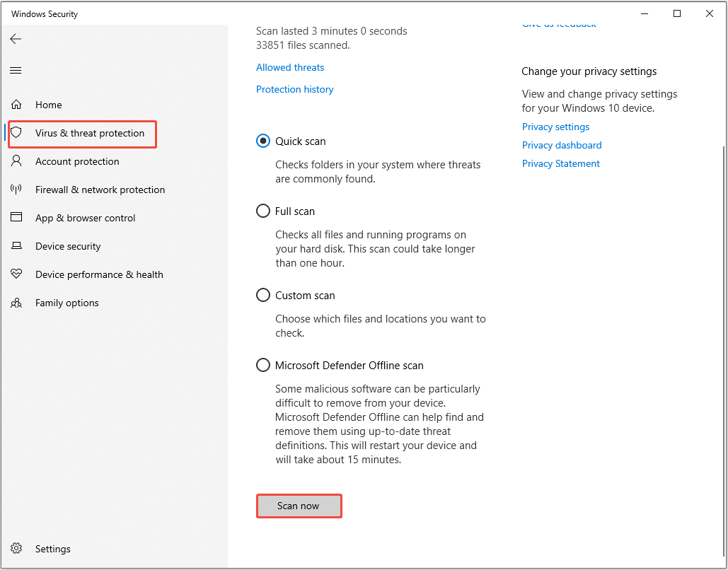Collapse the navigation sidebar with the hamburger menu
The height and width of the screenshot is (570, 728).
[x=16, y=70]
